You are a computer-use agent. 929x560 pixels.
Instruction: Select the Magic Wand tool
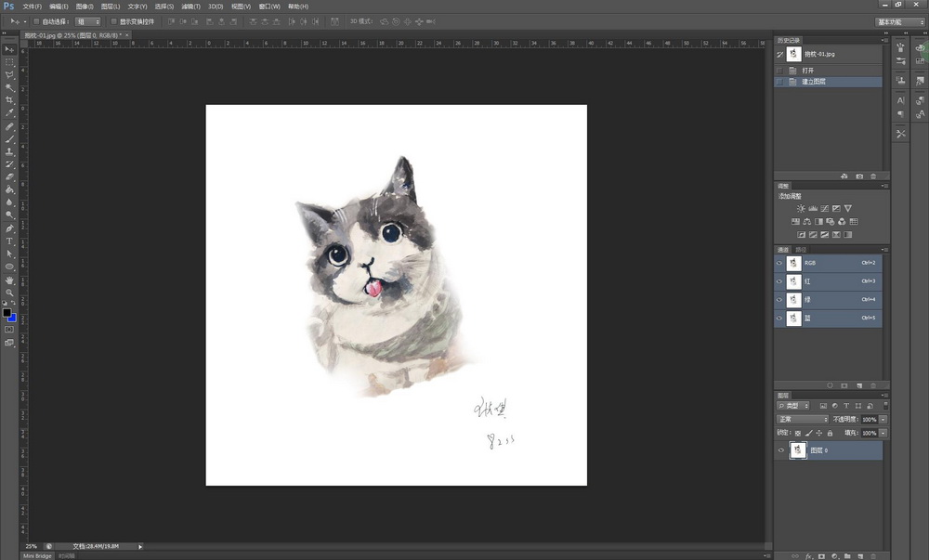9,87
